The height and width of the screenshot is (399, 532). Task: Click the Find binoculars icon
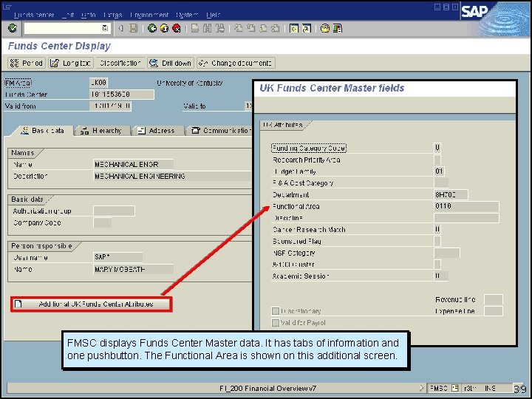208,28
